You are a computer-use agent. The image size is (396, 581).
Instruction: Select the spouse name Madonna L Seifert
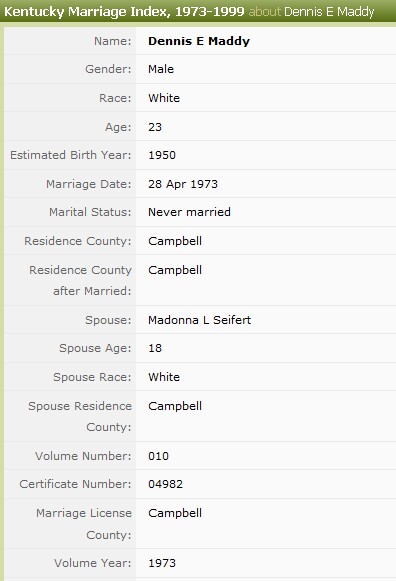click(x=199, y=320)
